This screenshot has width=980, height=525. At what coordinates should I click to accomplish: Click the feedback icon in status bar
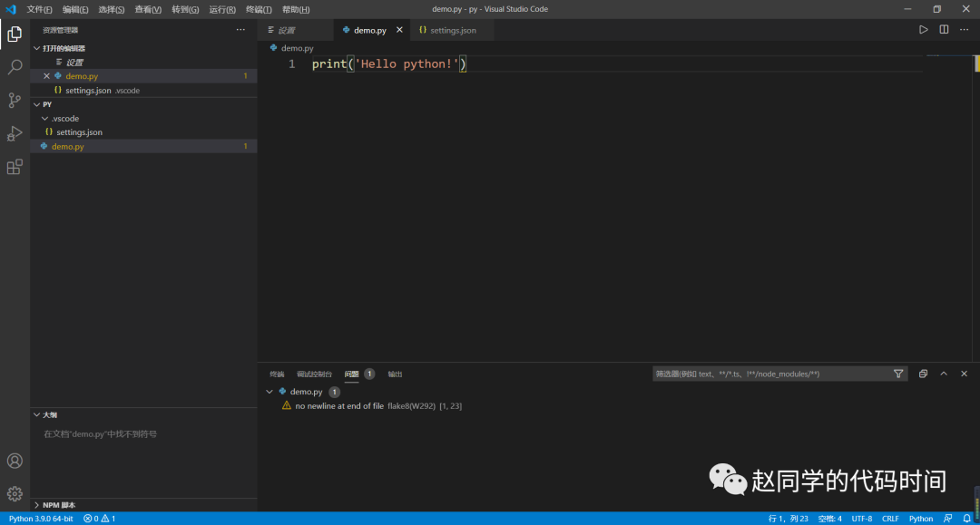[x=948, y=519]
